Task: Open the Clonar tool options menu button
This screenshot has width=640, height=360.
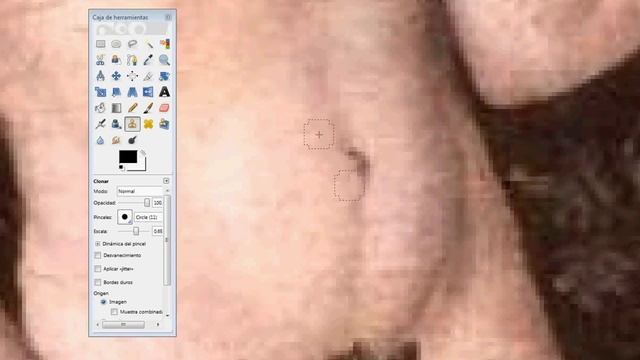Action: 166,181
